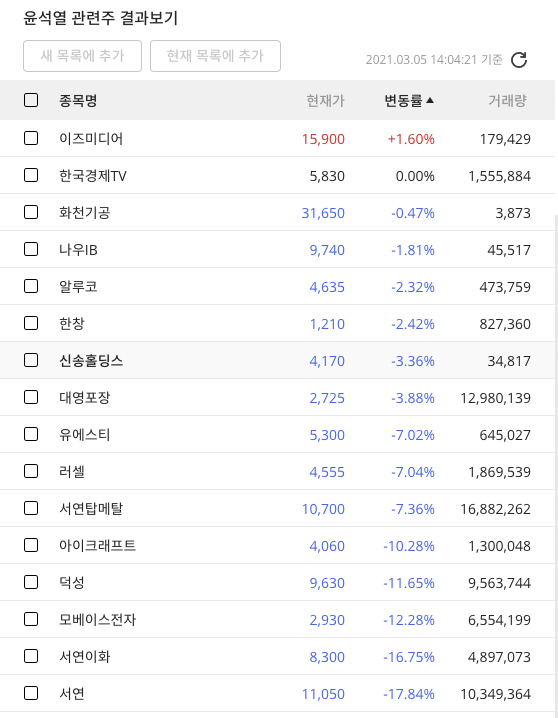
Task: Sort by 종목명 column header
Action: tap(78, 100)
